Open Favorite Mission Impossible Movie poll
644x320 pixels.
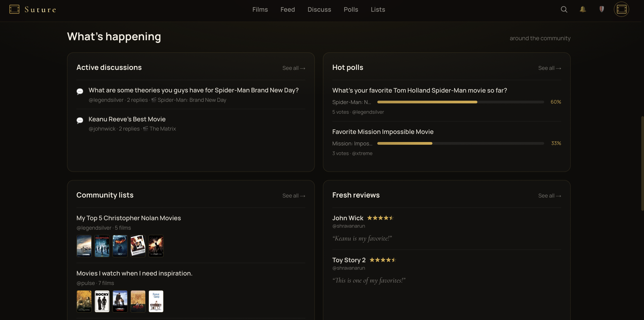(x=383, y=132)
